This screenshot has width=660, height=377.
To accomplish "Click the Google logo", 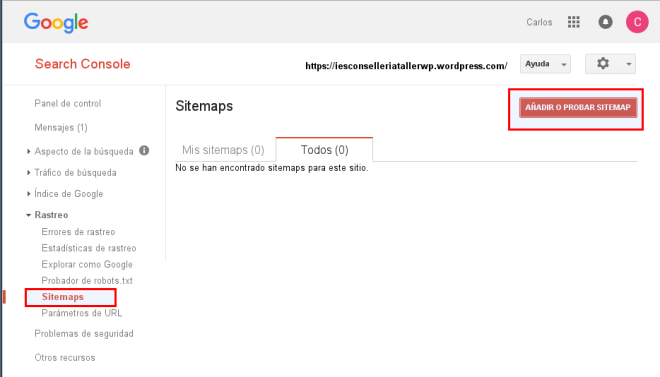I will 56,22.
